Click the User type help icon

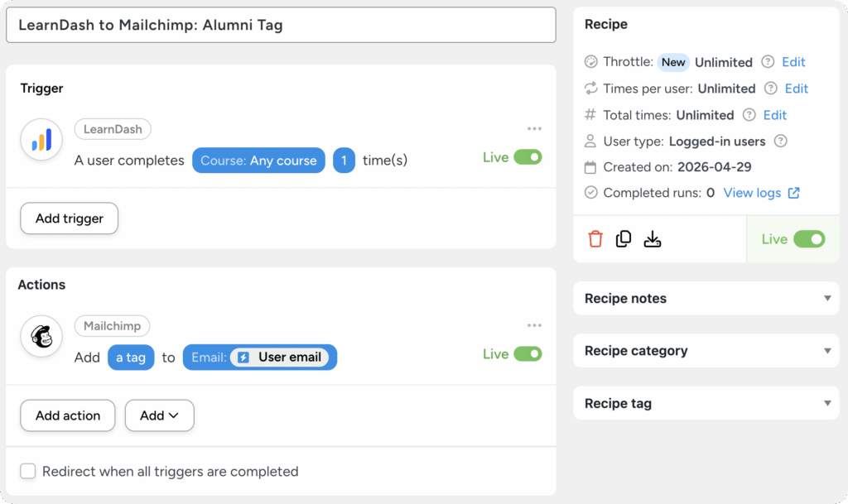point(782,142)
